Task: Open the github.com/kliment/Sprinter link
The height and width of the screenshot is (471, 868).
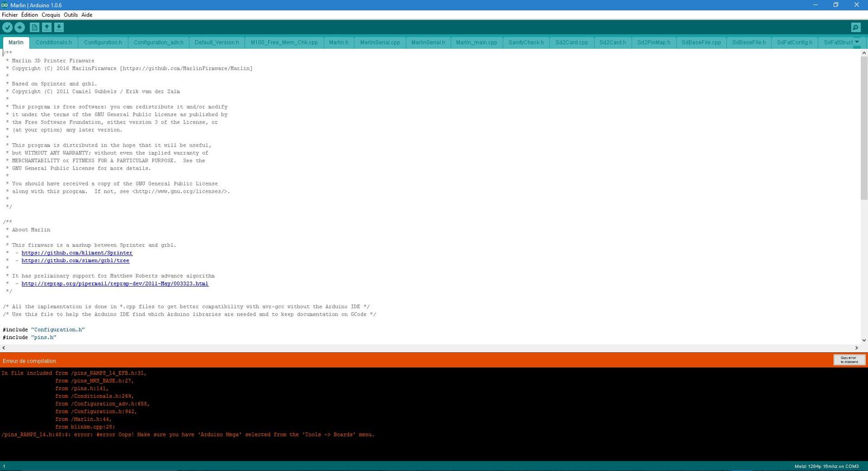Action: point(77,253)
